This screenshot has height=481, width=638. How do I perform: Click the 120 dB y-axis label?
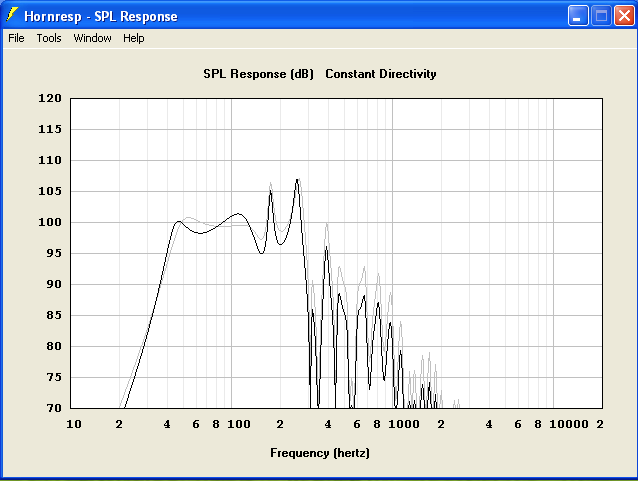coord(50,98)
